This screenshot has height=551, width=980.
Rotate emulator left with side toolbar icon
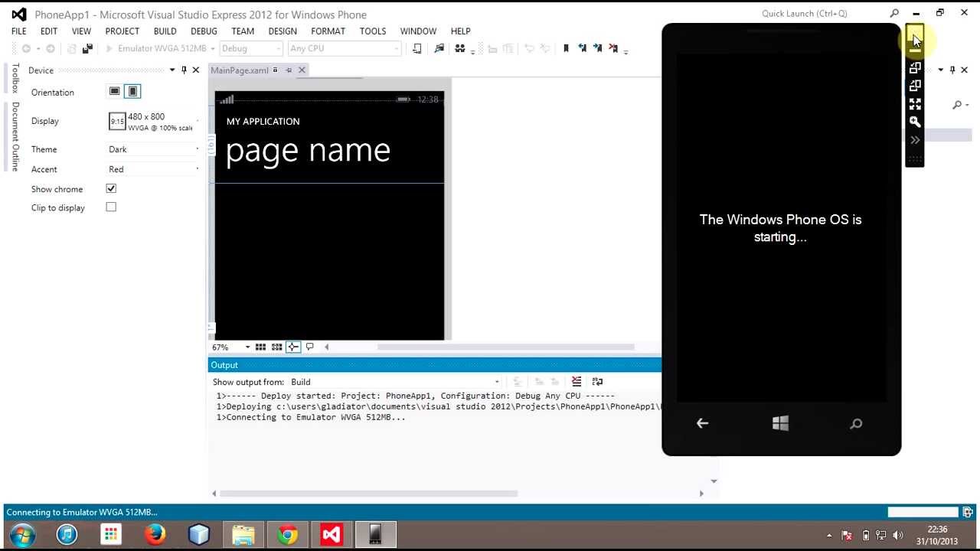click(x=915, y=68)
